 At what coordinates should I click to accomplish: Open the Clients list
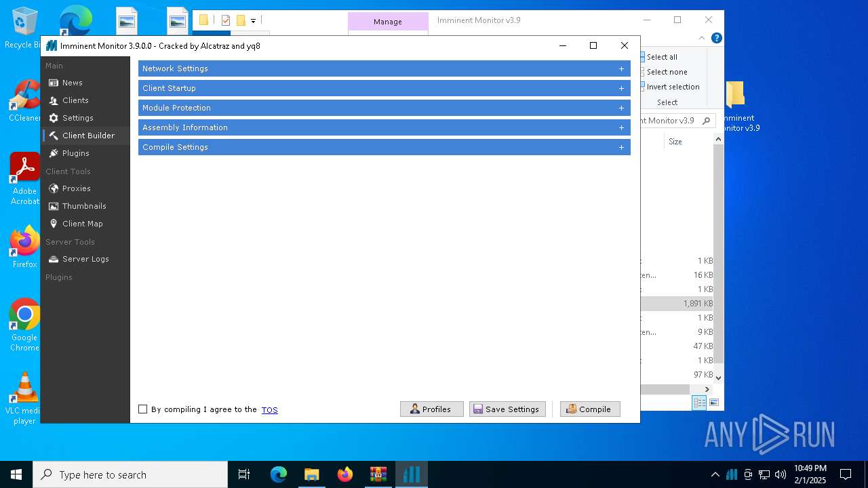click(75, 100)
